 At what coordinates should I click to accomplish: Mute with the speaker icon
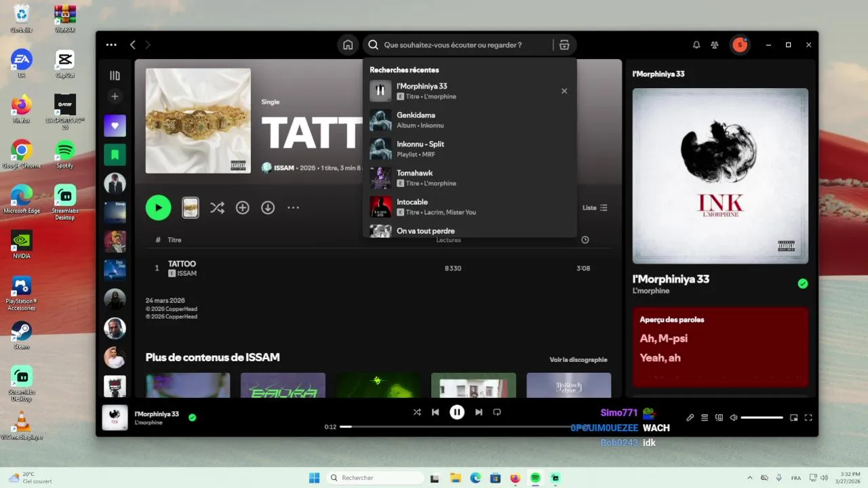point(734,418)
